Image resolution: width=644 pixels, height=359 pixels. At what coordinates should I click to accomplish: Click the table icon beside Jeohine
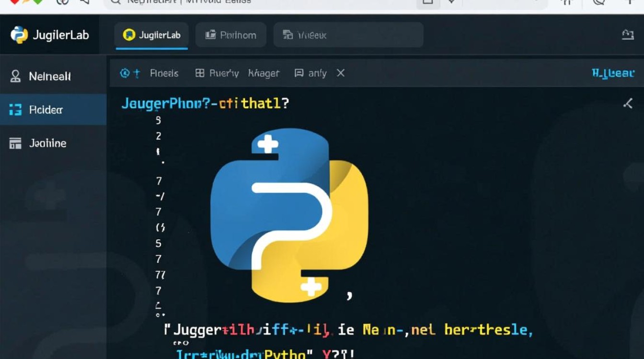pyautogui.click(x=15, y=144)
